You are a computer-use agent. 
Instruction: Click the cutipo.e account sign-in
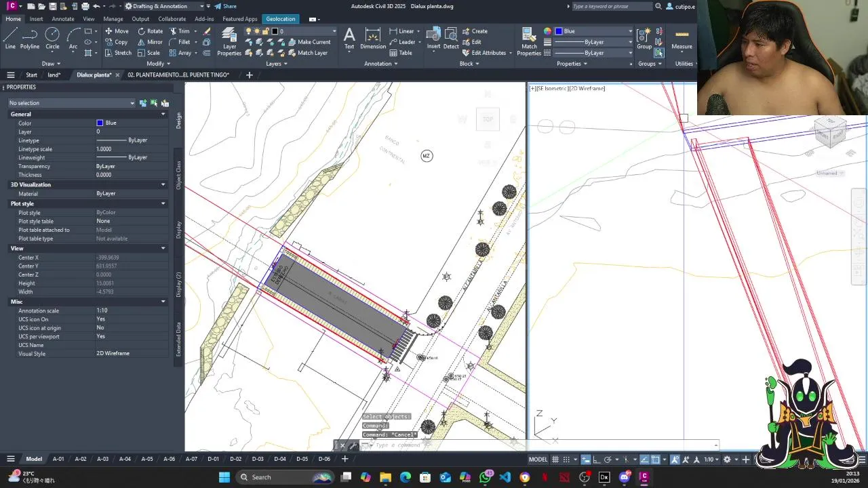pos(680,6)
